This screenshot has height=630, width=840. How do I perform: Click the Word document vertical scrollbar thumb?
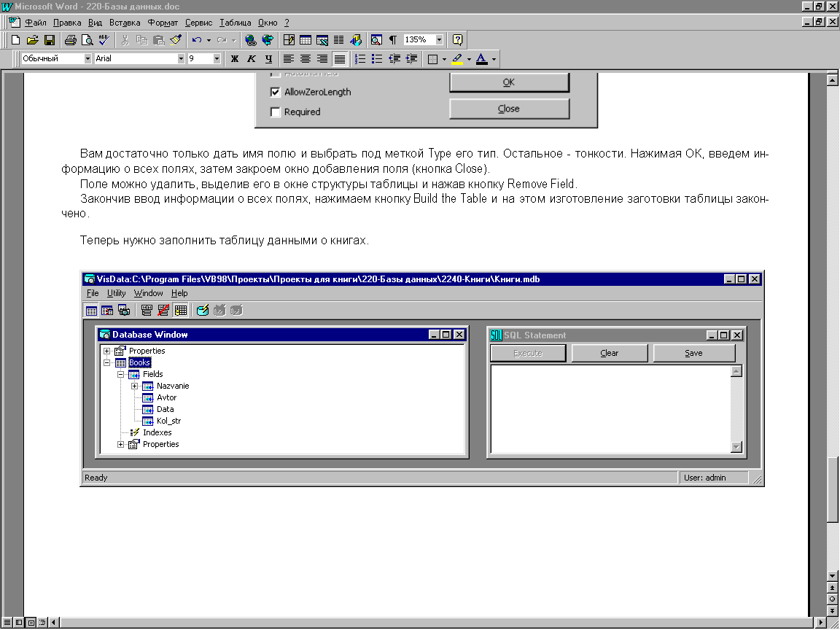coord(832,489)
